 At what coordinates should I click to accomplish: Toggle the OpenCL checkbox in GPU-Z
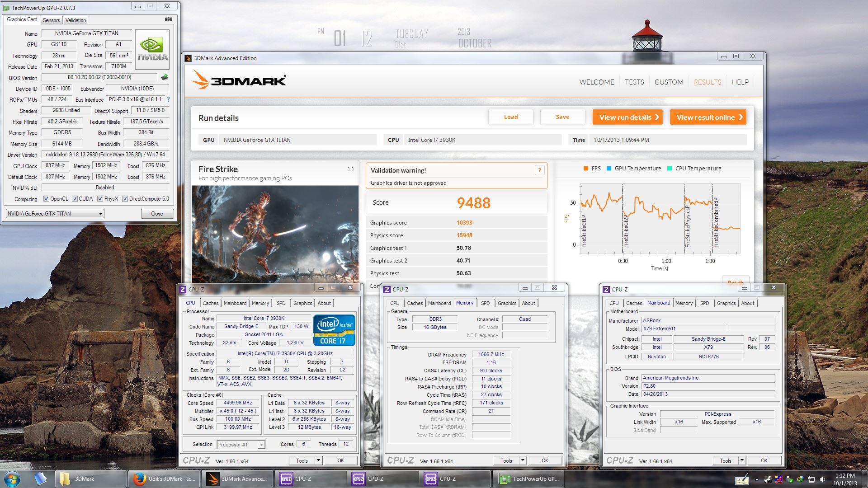point(46,199)
